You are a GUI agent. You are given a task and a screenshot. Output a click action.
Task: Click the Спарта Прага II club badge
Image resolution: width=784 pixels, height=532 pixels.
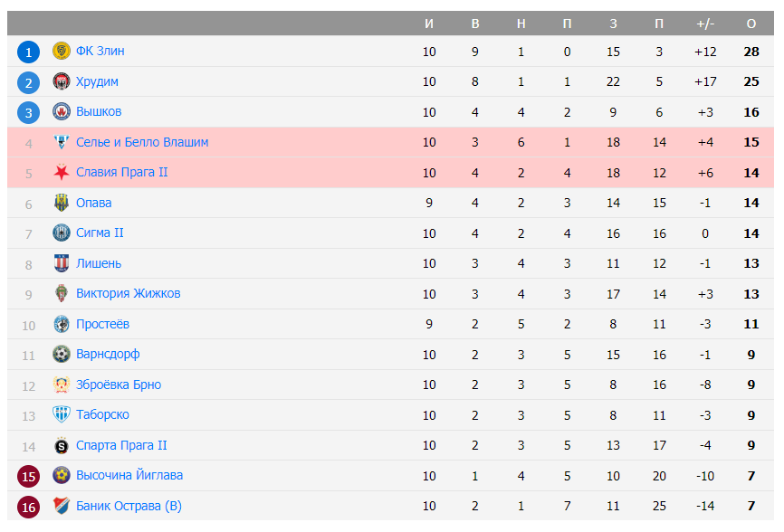61,446
